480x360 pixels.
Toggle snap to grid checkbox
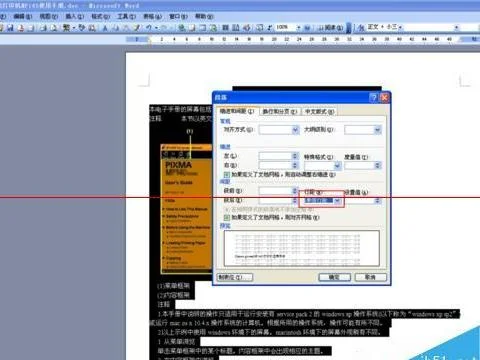pyautogui.click(x=227, y=217)
